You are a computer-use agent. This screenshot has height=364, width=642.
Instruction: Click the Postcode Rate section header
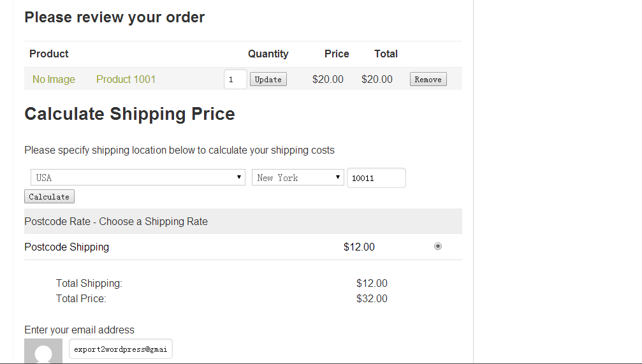tap(243, 221)
